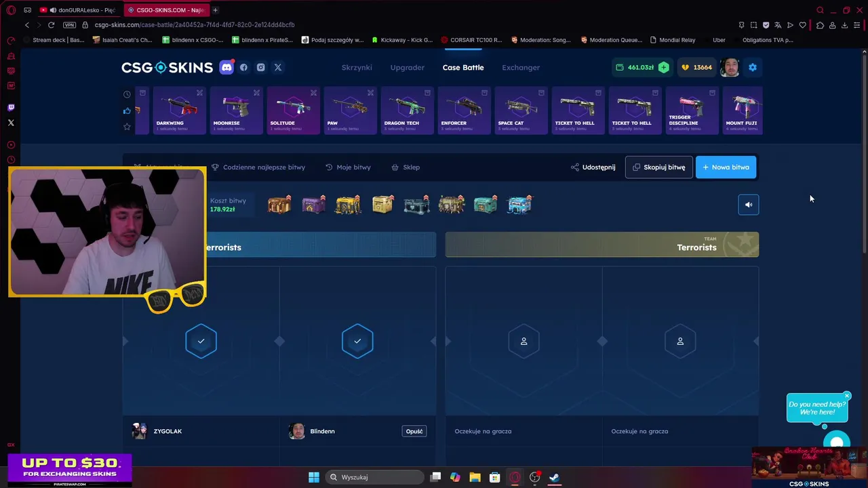Open Codzienne najlepsze bitwy tab
This screenshot has height=488, width=868.
click(x=258, y=167)
